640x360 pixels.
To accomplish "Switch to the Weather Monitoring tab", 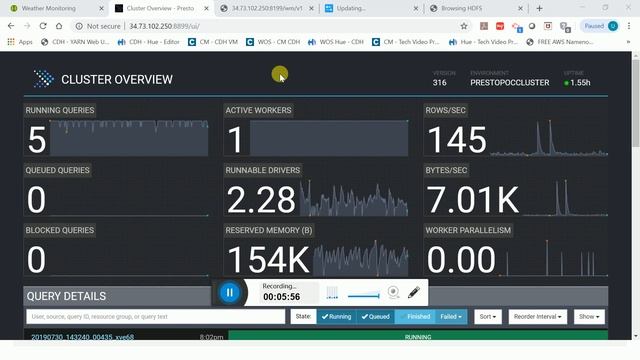I will pyautogui.click(x=49, y=8).
